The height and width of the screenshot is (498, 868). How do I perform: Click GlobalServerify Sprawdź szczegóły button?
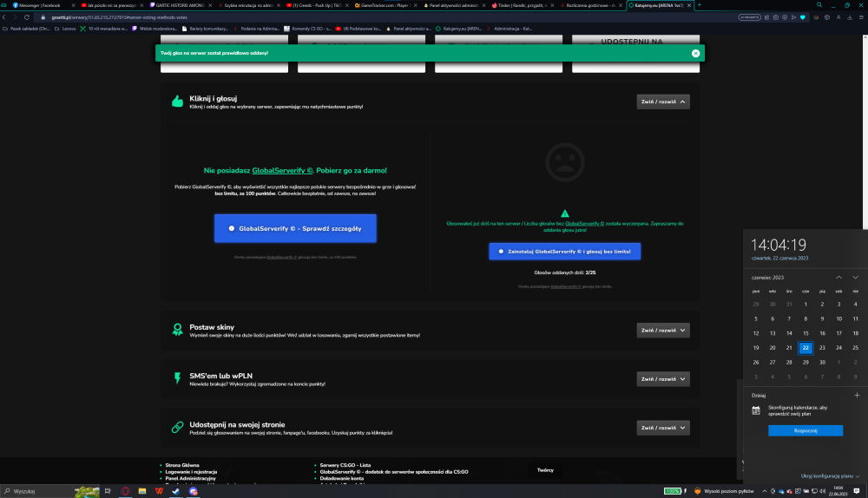(295, 228)
